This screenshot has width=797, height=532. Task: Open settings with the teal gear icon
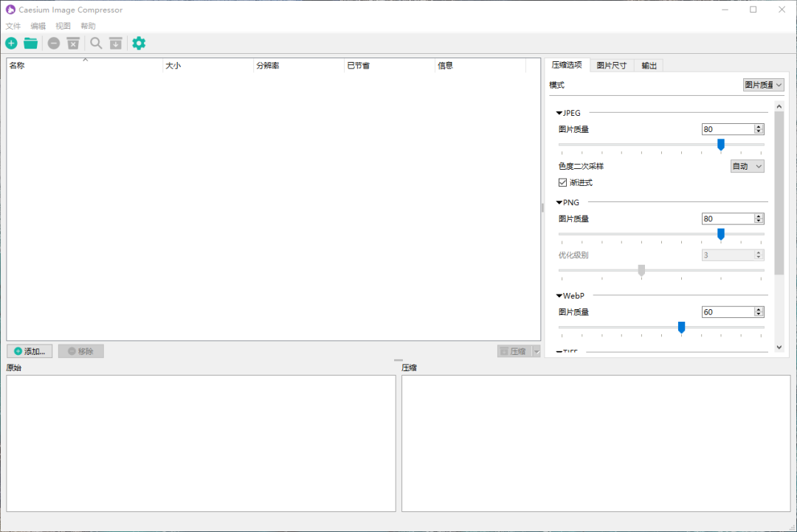[x=139, y=44]
